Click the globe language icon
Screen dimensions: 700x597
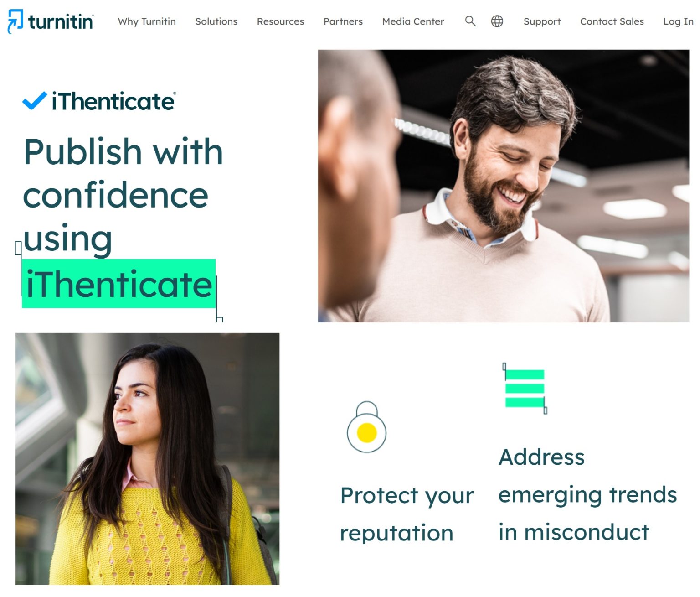pos(497,21)
